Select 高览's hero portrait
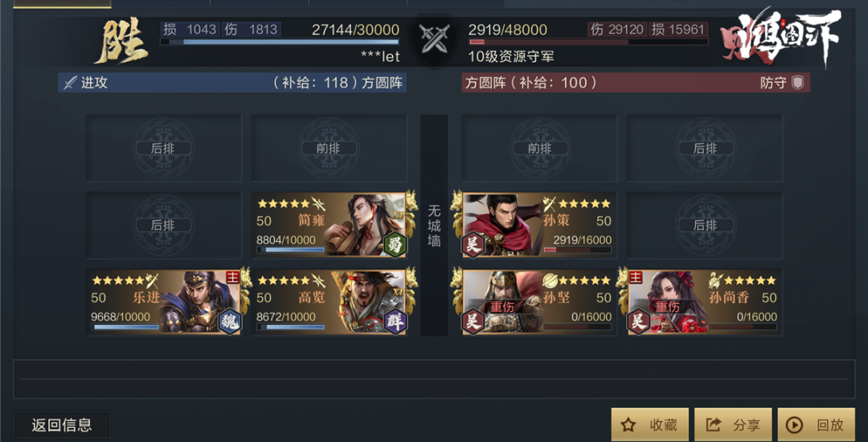868x442 pixels. (366, 302)
